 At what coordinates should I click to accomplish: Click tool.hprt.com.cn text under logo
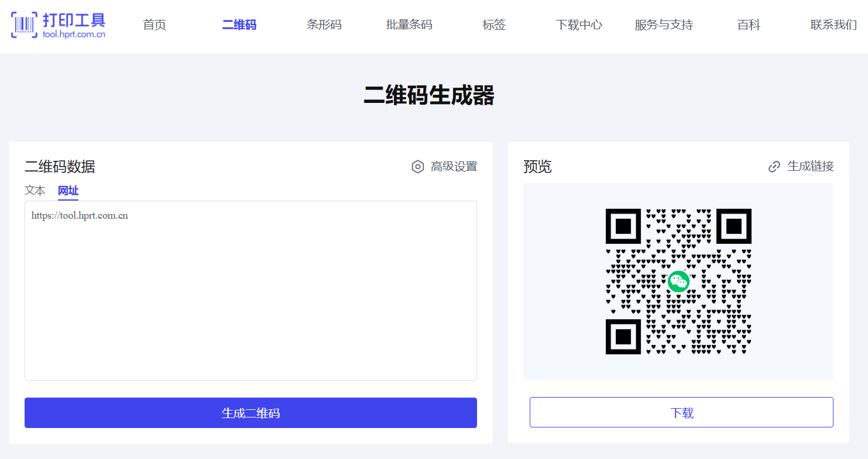pos(74,34)
